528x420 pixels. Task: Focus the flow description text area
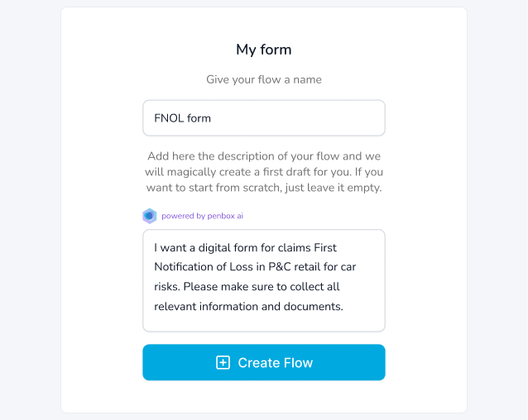tap(264, 280)
